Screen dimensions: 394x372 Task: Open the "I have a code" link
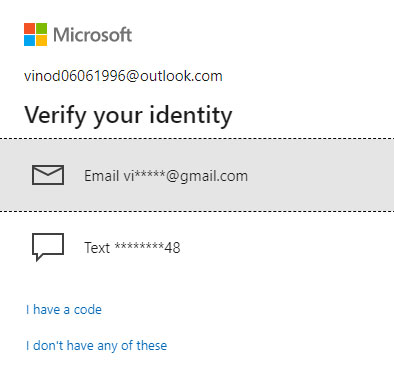tap(64, 310)
